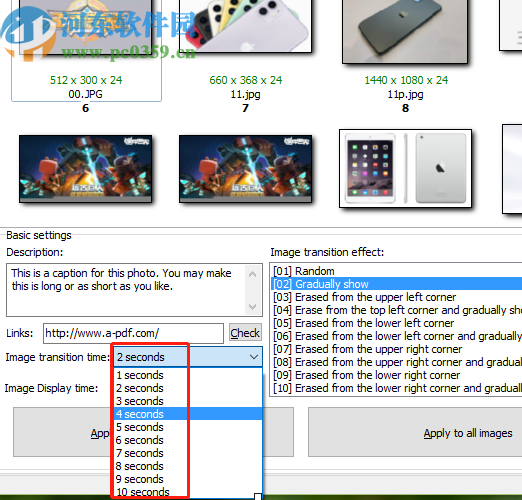The width and height of the screenshot is (522, 500).
Task: Select first game artwork thumbnail in second row
Action: 86,169
